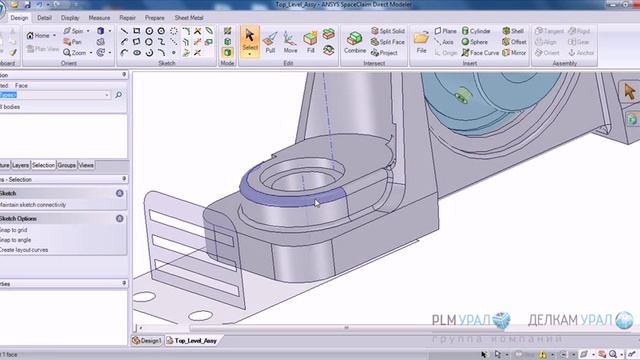Pin the Properties panel
The width and height of the screenshot is (640, 360).
pos(124,283)
